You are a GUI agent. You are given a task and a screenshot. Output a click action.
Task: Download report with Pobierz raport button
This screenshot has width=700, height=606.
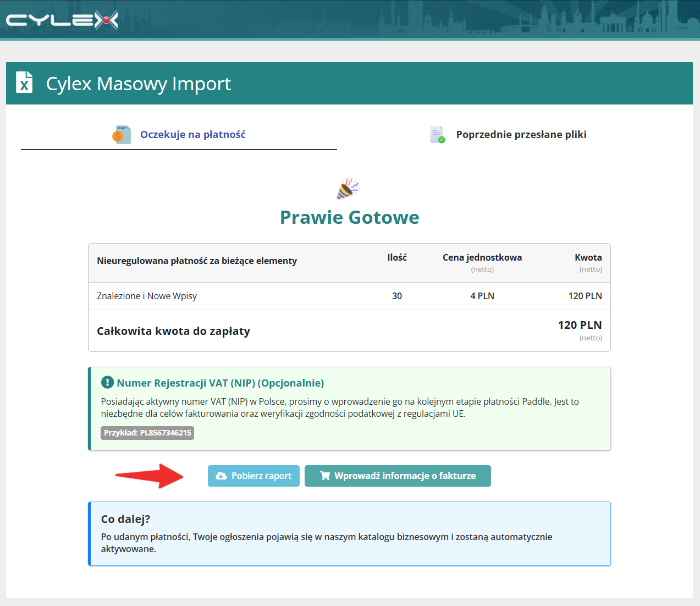pyautogui.click(x=253, y=476)
